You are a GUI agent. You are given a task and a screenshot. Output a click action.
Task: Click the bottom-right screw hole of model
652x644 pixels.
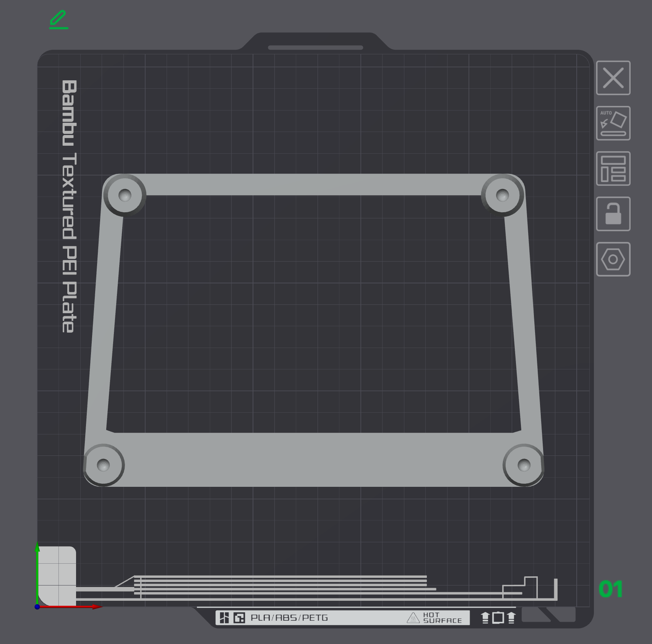[x=524, y=465]
